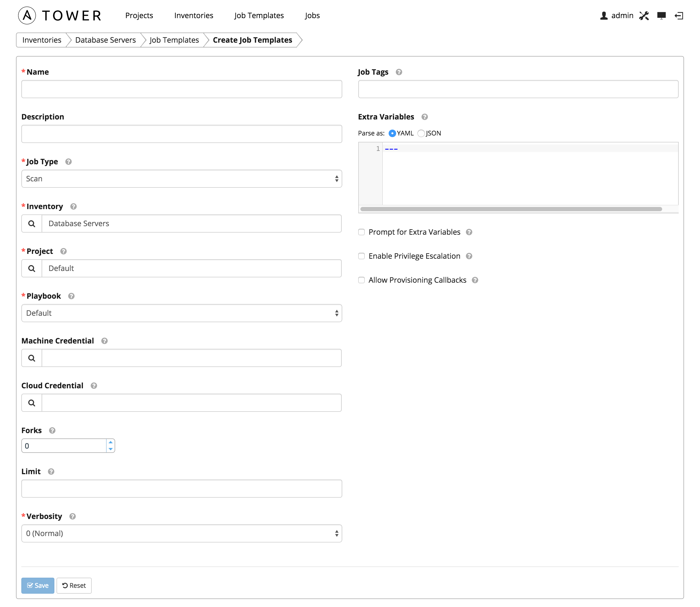Click Extra Variables horizontal scrollbar
Image resolution: width=700 pixels, height=607 pixels.
tap(511, 209)
